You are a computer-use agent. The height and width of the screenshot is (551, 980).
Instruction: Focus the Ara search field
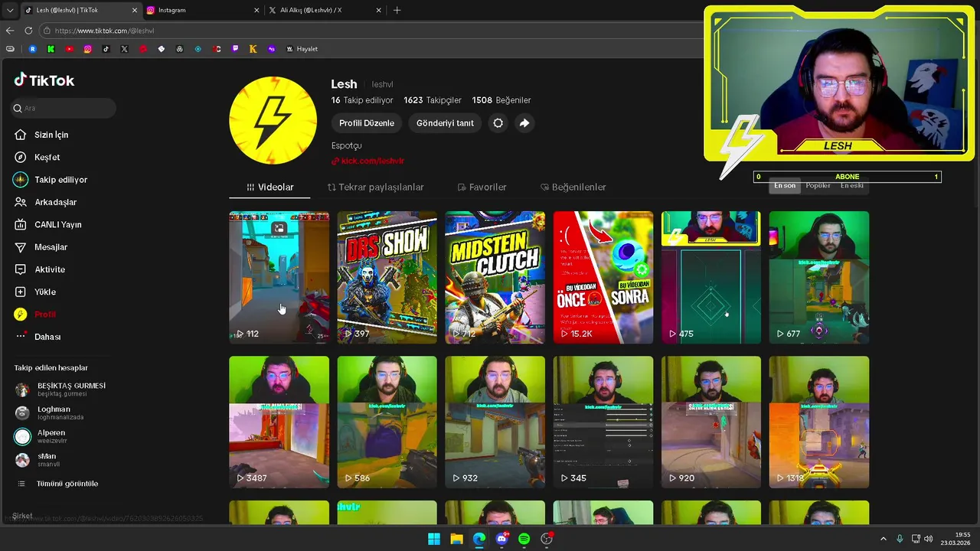click(x=64, y=109)
